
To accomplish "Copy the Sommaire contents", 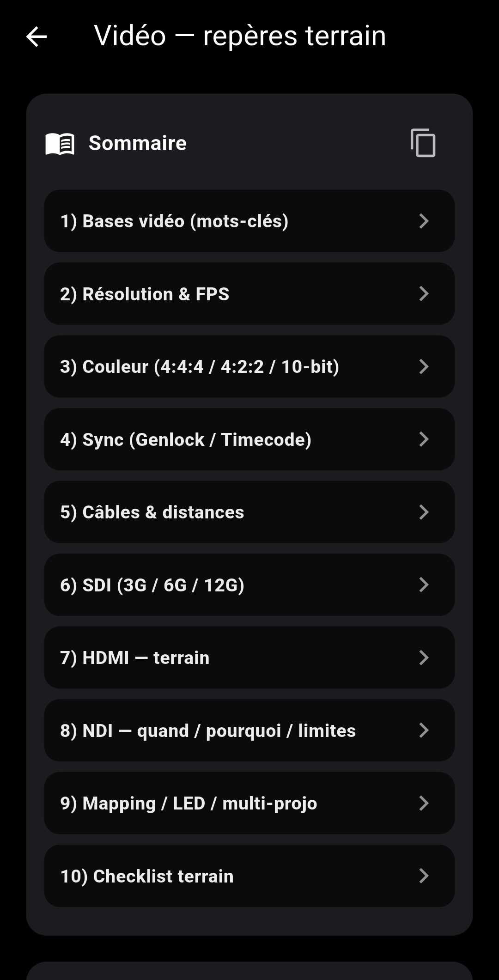I will point(423,143).
